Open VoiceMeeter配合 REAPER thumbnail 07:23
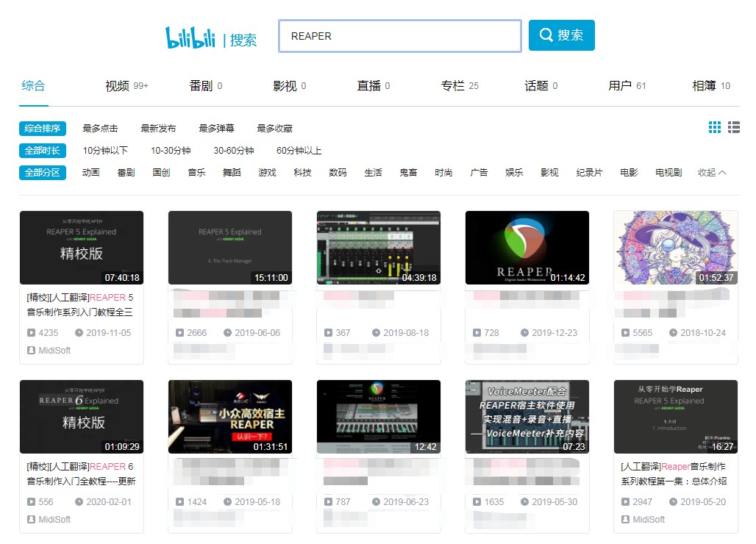The width and height of the screenshot is (756, 544). (527, 417)
